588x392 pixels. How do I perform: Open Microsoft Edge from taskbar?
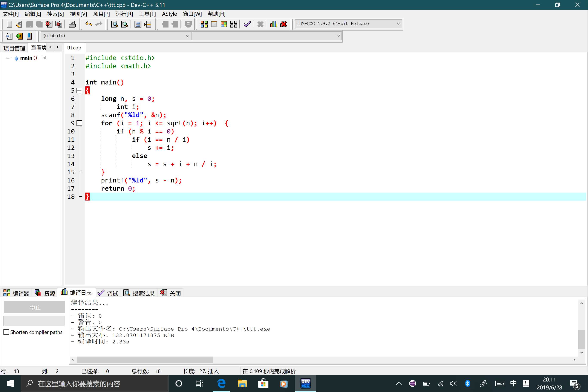click(222, 383)
